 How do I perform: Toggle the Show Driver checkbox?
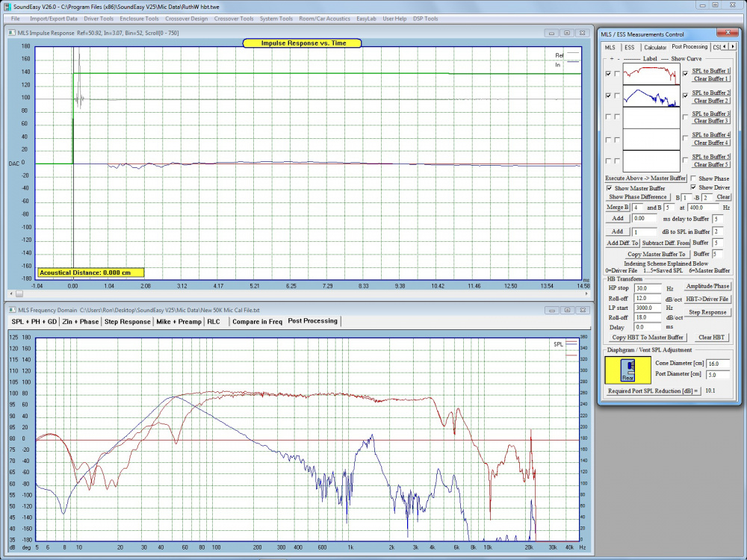pos(694,187)
